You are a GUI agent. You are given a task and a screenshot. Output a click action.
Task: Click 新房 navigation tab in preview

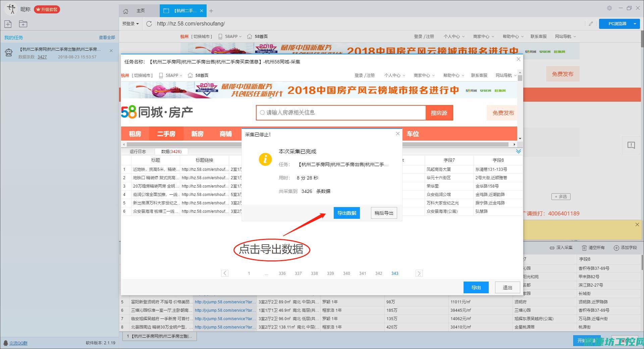point(198,134)
